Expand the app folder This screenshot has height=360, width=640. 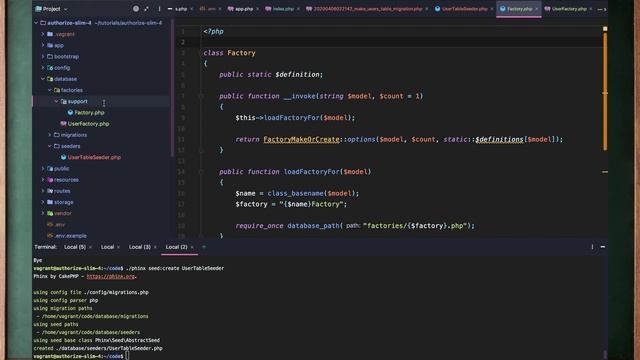(43, 45)
